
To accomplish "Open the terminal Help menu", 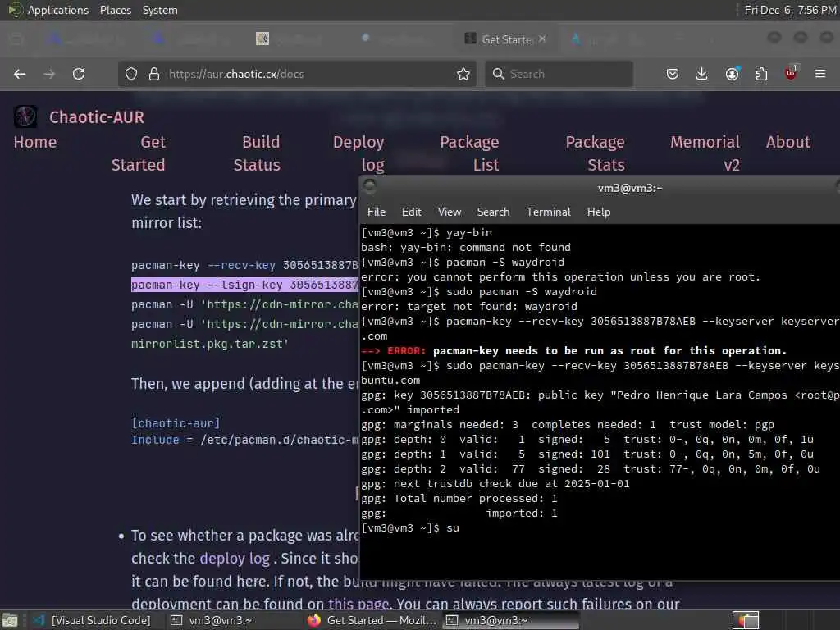I will pos(599,212).
